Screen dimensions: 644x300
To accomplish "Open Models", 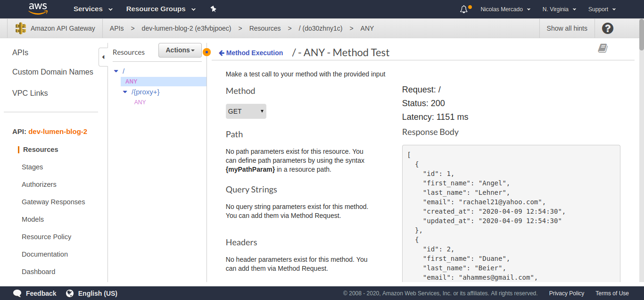I will [33, 219].
